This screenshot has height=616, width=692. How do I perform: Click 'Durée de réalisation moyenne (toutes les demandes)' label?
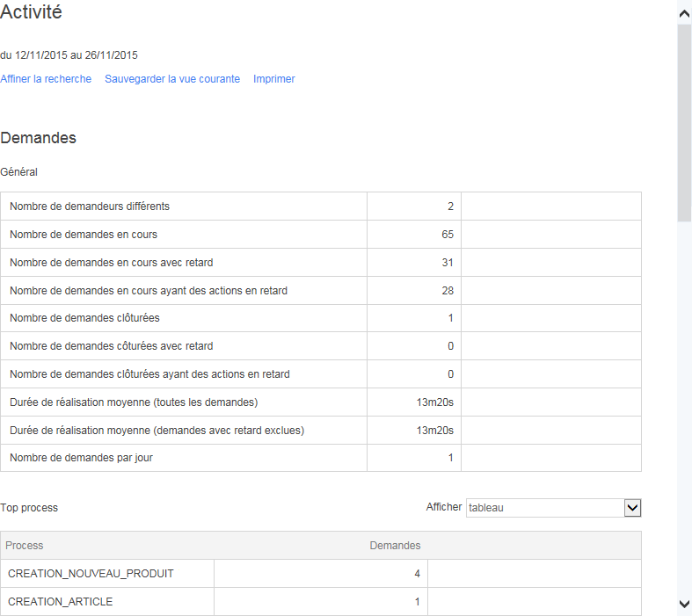point(134,402)
